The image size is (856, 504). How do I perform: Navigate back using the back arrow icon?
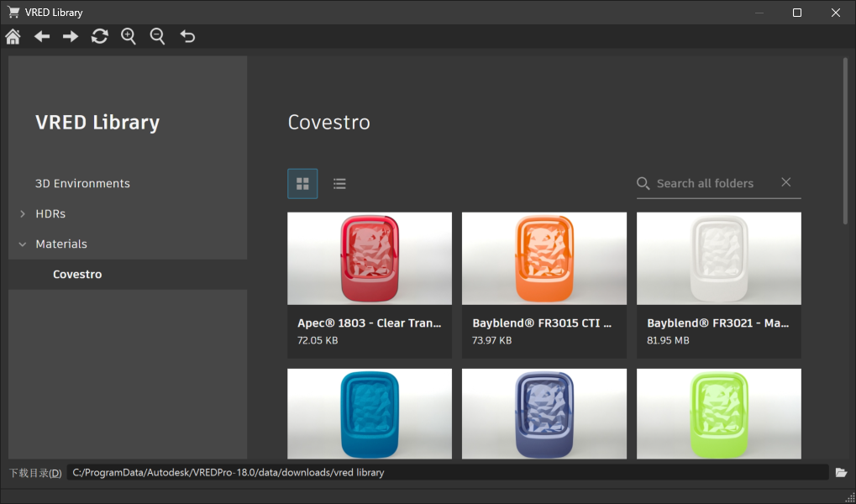point(41,36)
